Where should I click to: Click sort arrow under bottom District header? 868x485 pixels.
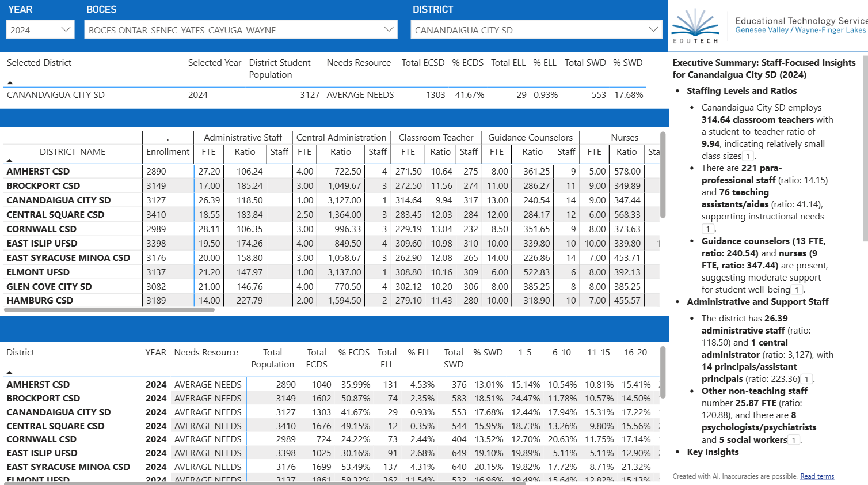[x=9, y=373]
